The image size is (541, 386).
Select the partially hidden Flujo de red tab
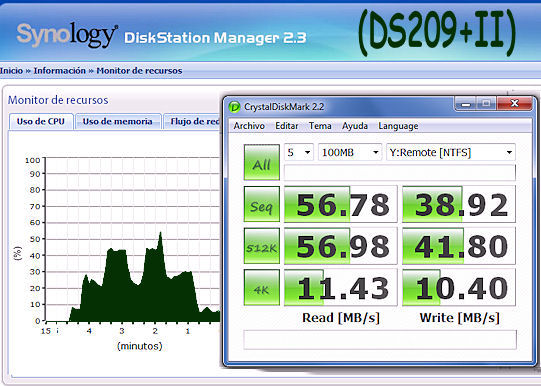(193, 121)
